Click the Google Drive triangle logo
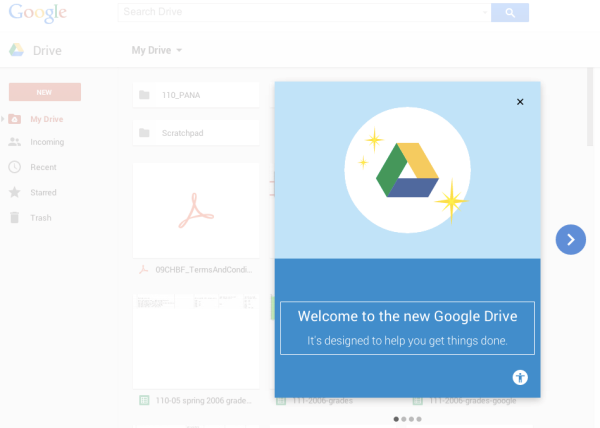 click(x=407, y=170)
